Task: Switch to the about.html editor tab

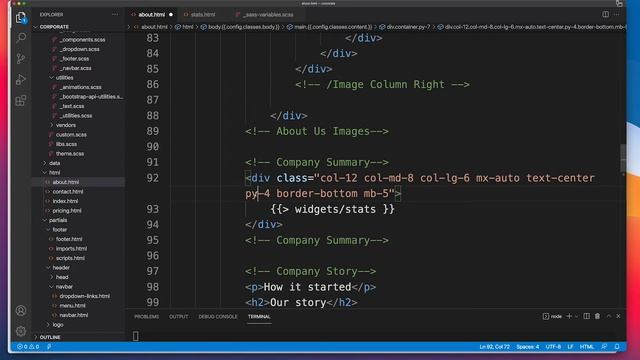Action: [x=151, y=15]
